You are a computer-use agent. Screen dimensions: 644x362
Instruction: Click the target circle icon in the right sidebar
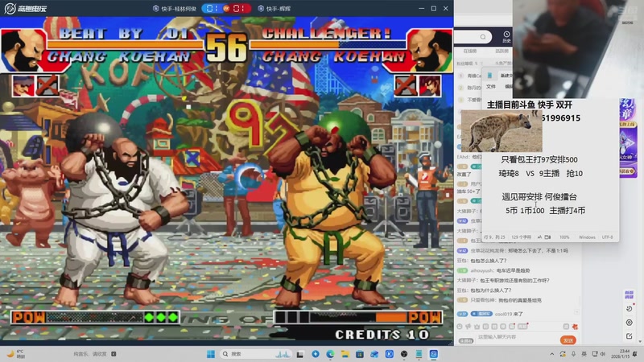coord(629,323)
